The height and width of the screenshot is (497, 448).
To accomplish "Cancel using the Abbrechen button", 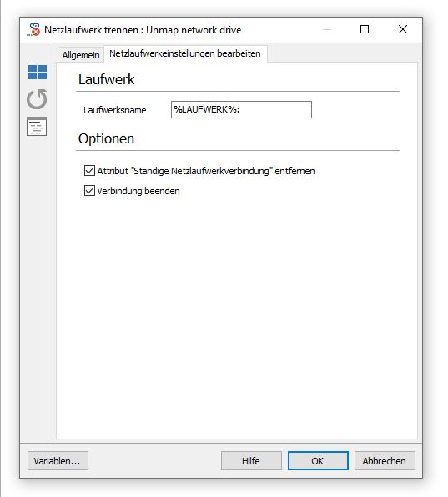I will (385, 461).
